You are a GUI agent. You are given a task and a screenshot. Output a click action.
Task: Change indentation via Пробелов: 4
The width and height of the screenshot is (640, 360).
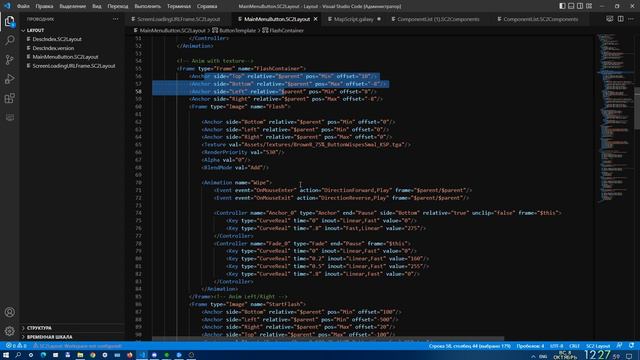[x=530, y=346]
